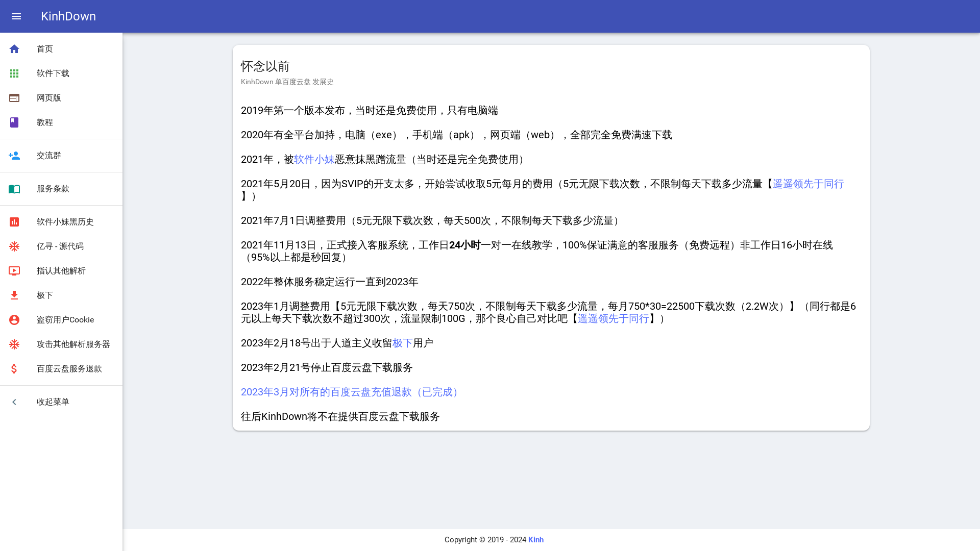Viewport: 980px width, 551px height.
Task: Collapse the sidebar with the chevron arrow
Action: point(14,402)
